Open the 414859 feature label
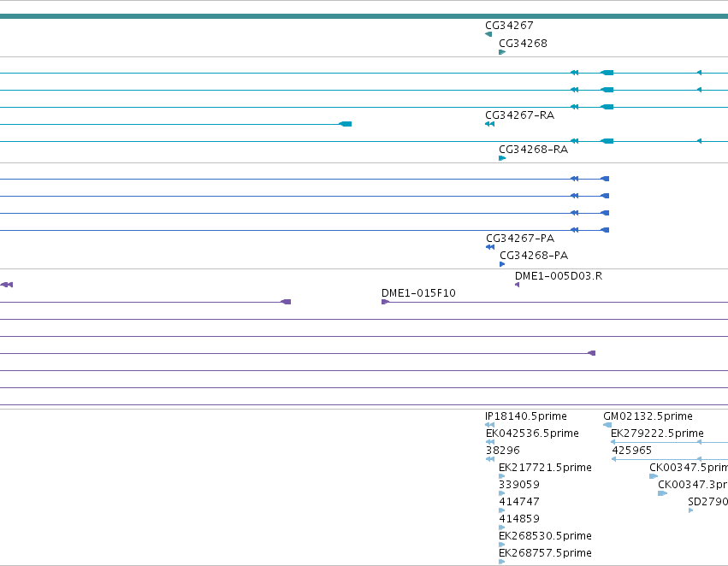Viewport: 728px width, 566px height. point(519,519)
